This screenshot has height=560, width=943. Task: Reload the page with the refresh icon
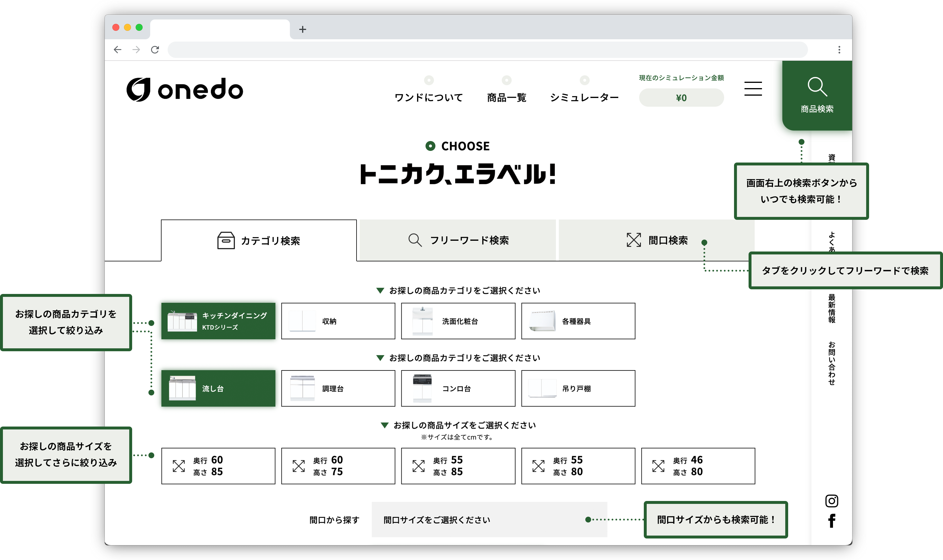[155, 50]
